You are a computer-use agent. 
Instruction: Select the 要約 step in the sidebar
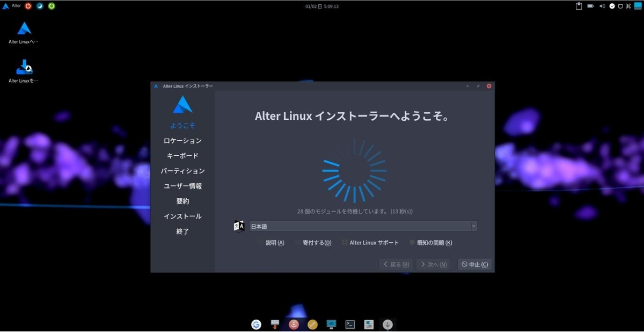coord(182,201)
